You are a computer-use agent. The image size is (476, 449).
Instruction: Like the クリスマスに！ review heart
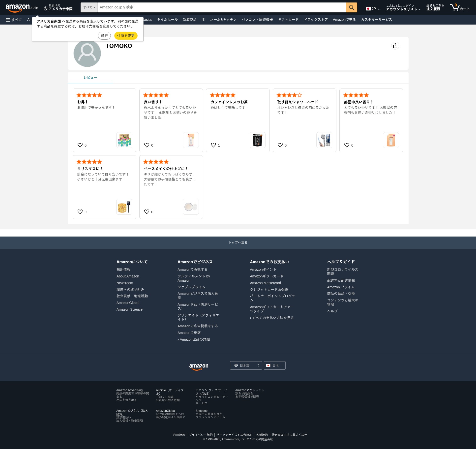pos(80,212)
